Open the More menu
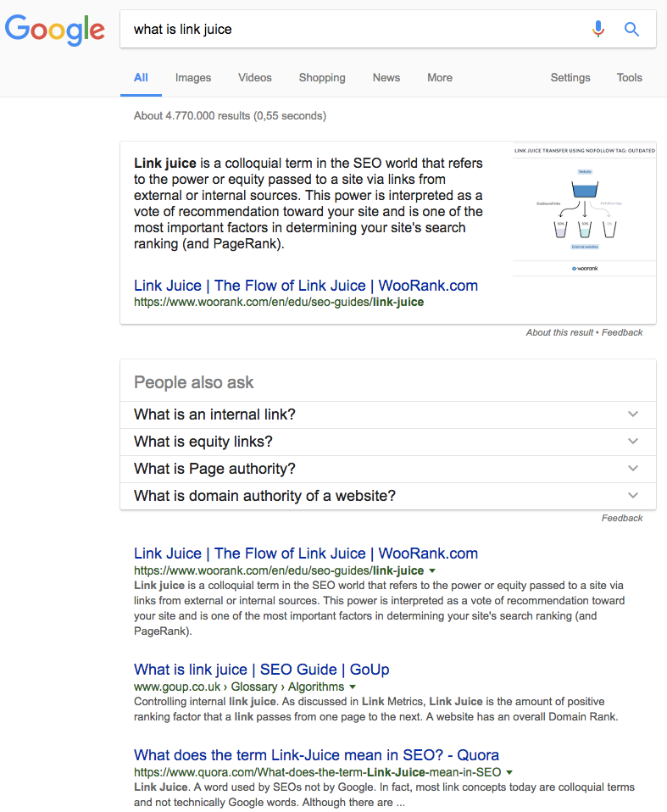667x812 pixels. tap(439, 77)
